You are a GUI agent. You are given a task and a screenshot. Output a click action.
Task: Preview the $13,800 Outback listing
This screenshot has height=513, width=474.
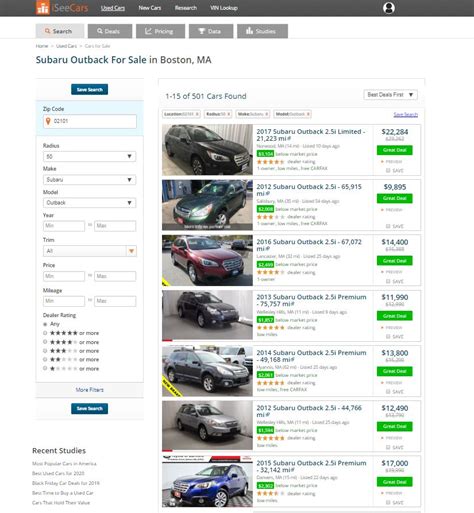click(x=392, y=383)
